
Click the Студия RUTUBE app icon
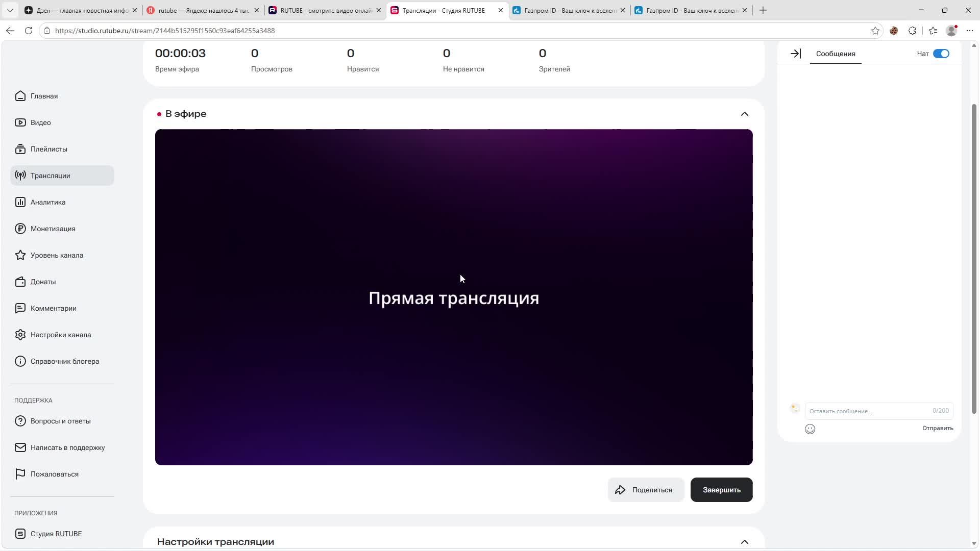click(20, 534)
